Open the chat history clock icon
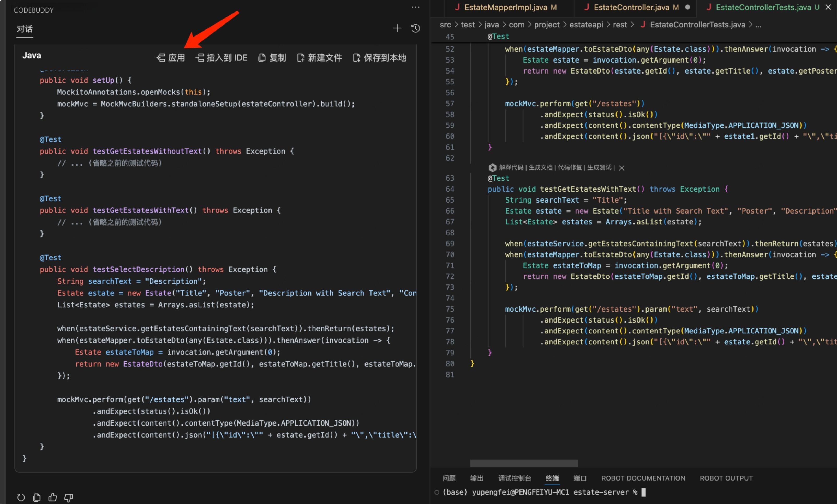Image resolution: width=837 pixels, height=504 pixels. [x=415, y=28]
